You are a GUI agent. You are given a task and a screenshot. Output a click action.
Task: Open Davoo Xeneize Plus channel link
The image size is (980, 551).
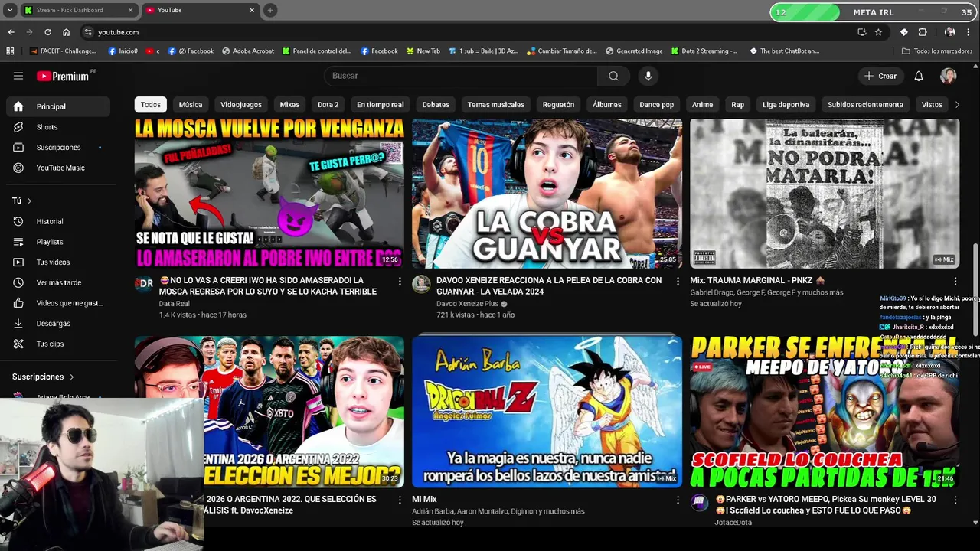pos(467,304)
